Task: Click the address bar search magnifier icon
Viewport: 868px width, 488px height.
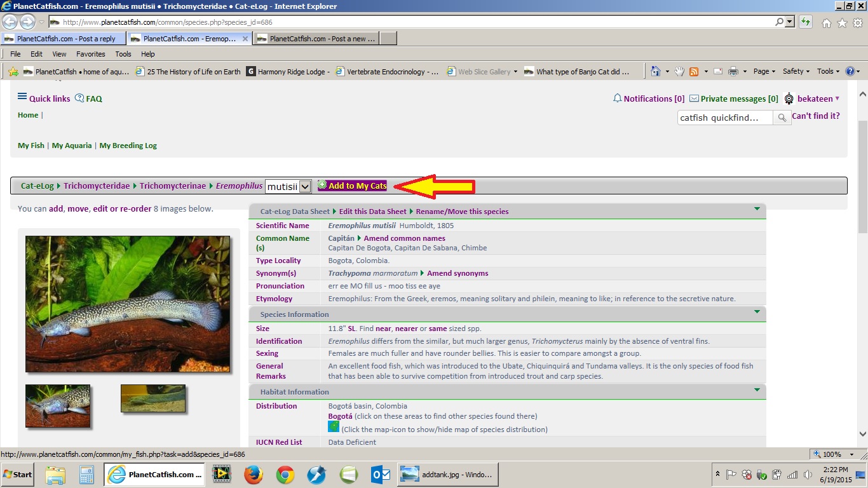Action: (x=779, y=22)
